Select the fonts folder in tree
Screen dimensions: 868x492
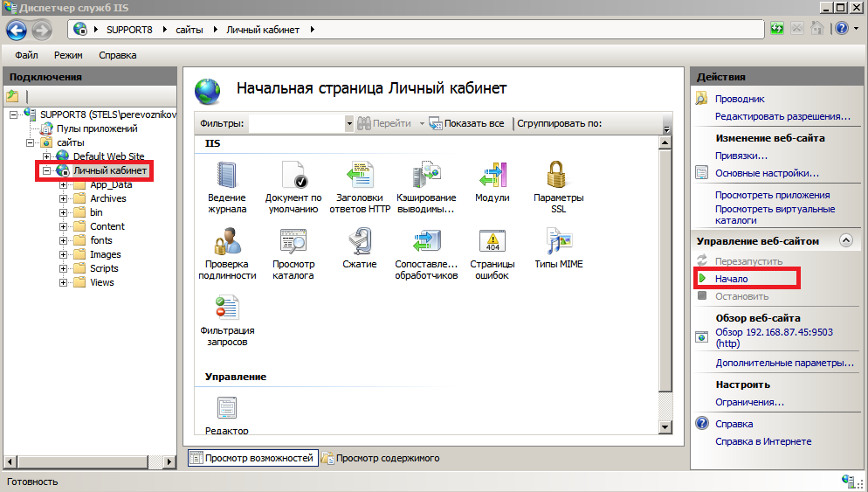pyautogui.click(x=101, y=240)
